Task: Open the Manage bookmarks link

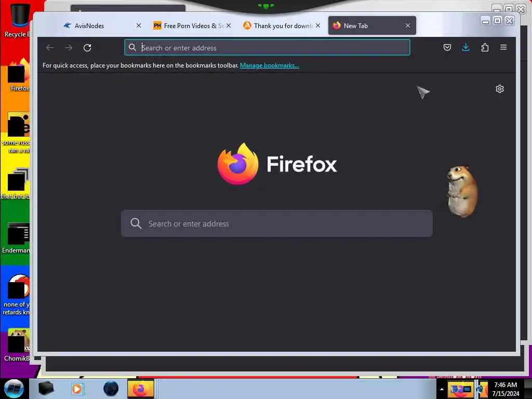Action: click(x=270, y=65)
